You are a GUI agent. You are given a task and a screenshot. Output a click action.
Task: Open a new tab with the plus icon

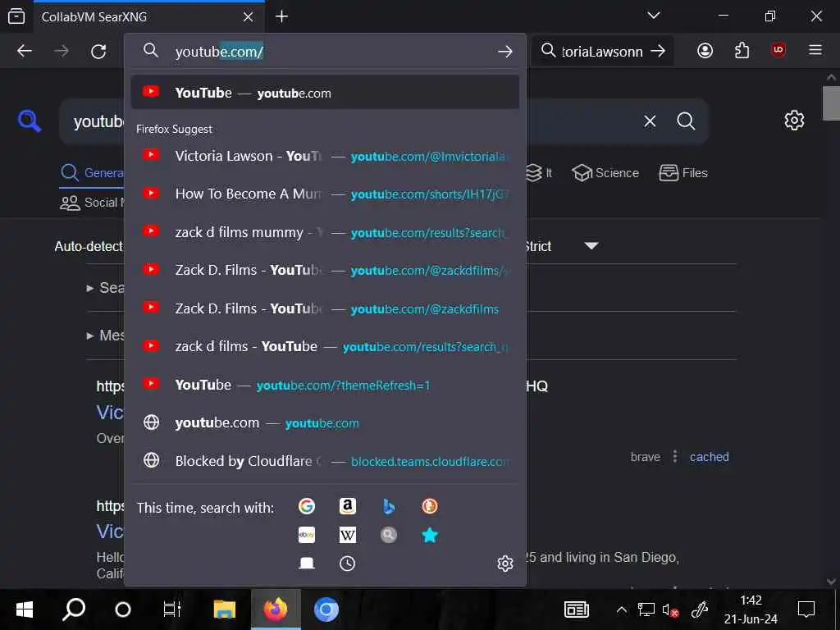(x=282, y=16)
